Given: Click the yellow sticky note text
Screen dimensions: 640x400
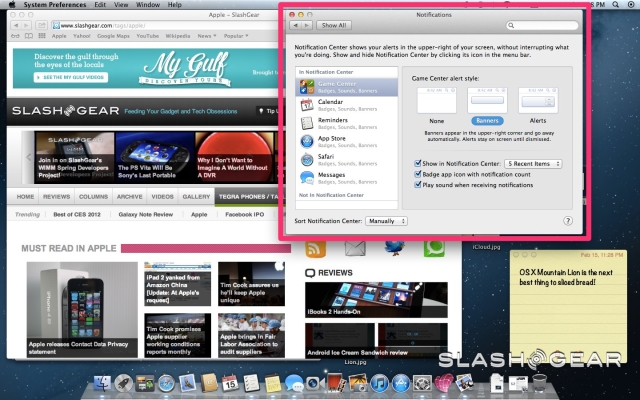Looking at the screenshot, I should [566, 277].
